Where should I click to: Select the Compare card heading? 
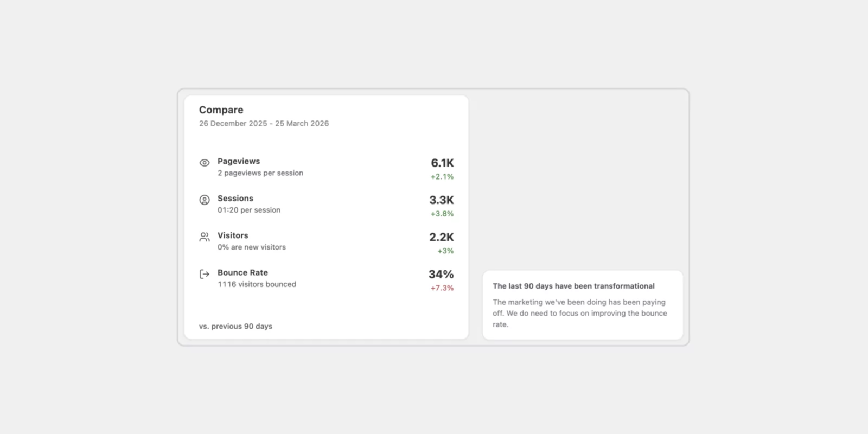pyautogui.click(x=221, y=110)
